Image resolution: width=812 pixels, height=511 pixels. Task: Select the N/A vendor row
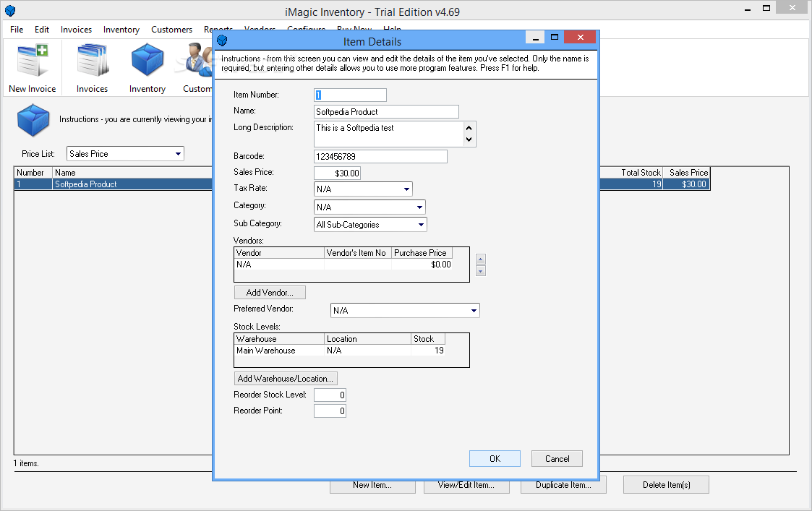click(x=344, y=265)
